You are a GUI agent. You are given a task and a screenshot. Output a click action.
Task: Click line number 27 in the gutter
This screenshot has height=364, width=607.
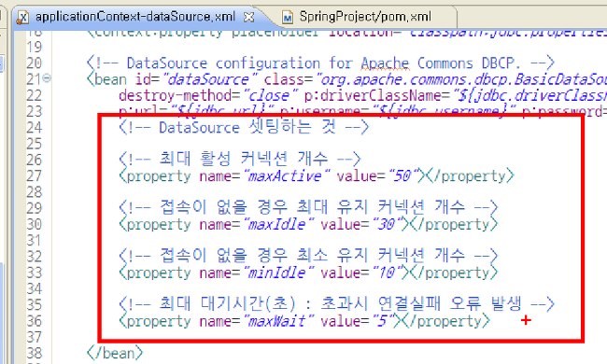pyautogui.click(x=34, y=176)
